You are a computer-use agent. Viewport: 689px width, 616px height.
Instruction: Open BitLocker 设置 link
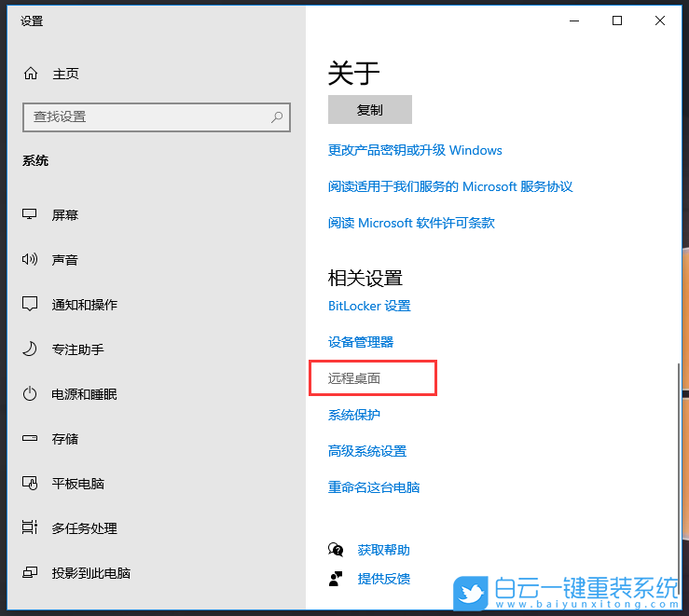(369, 306)
